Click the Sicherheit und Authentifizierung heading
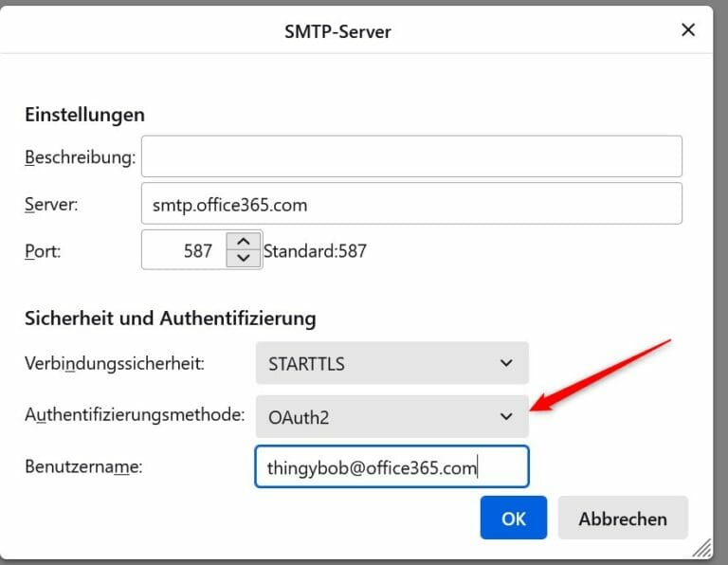This screenshot has width=728, height=565. 171,319
